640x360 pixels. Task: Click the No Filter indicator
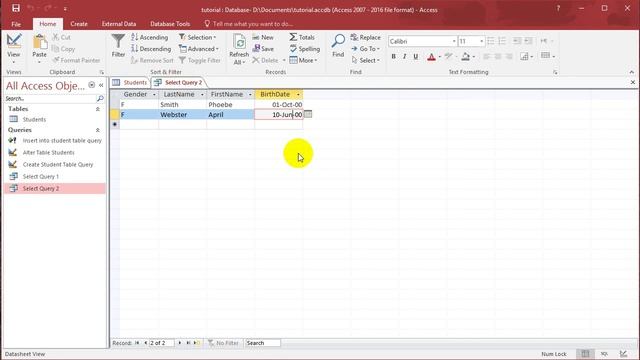point(223,343)
